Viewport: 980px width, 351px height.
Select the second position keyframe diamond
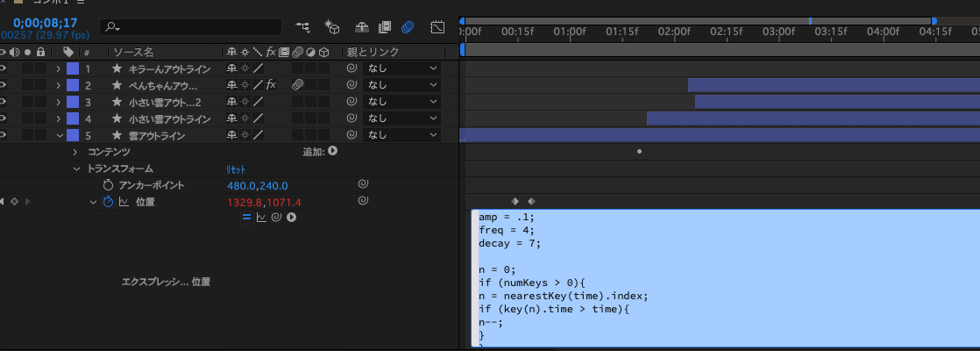pyautogui.click(x=531, y=202)
